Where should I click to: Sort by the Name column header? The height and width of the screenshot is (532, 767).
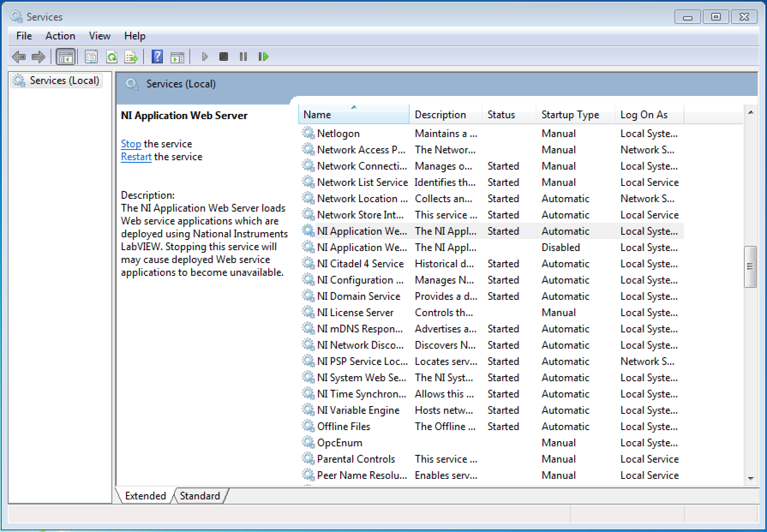tap(354, 114)
